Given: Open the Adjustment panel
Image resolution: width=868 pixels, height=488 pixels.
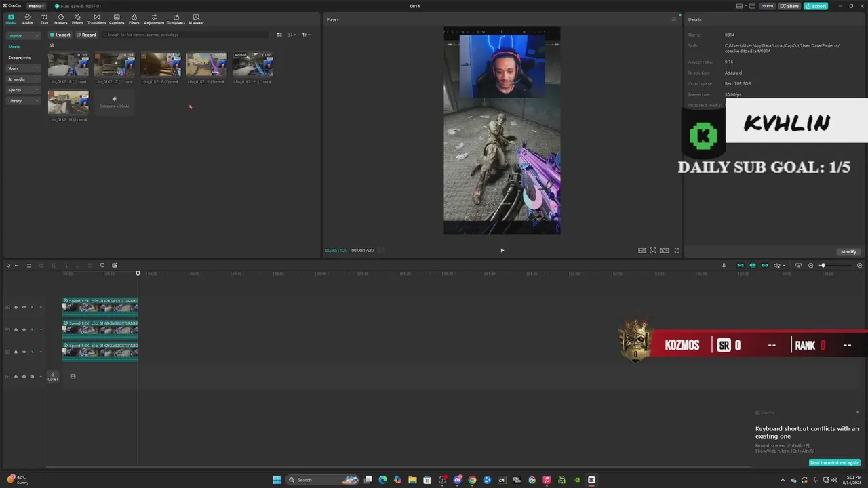Looking at the screenshot, I should [x=154, y=19].
